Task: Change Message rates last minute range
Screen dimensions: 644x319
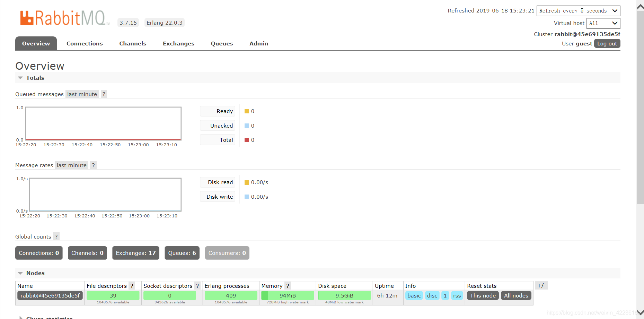Action: point(72,165)
